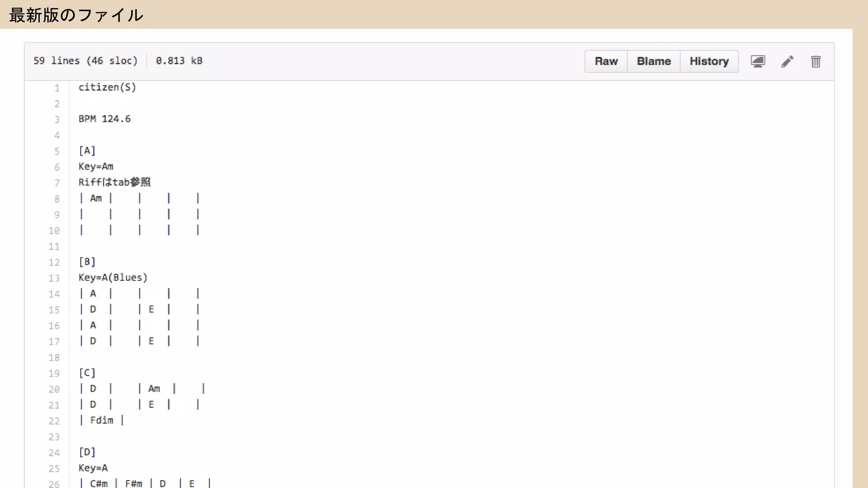868x488 pixels.
Task: Click line number 24 beside [D]
Action: (54, 453)
